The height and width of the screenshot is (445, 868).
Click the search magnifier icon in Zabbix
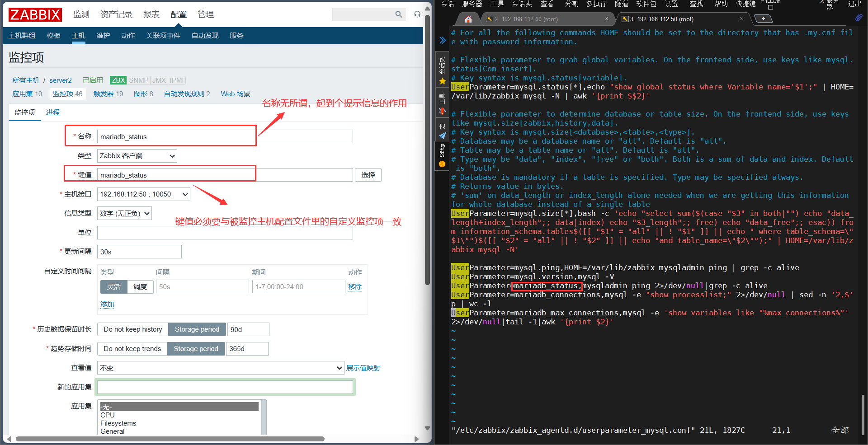[398, 14]
